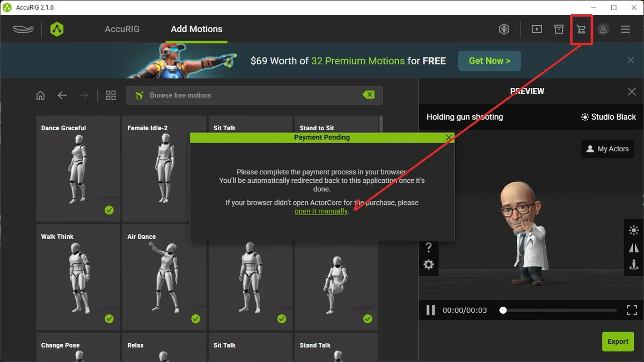Click the 00:00/00:03 playback time readout
644x362 pixels.
tap(465, 311)
